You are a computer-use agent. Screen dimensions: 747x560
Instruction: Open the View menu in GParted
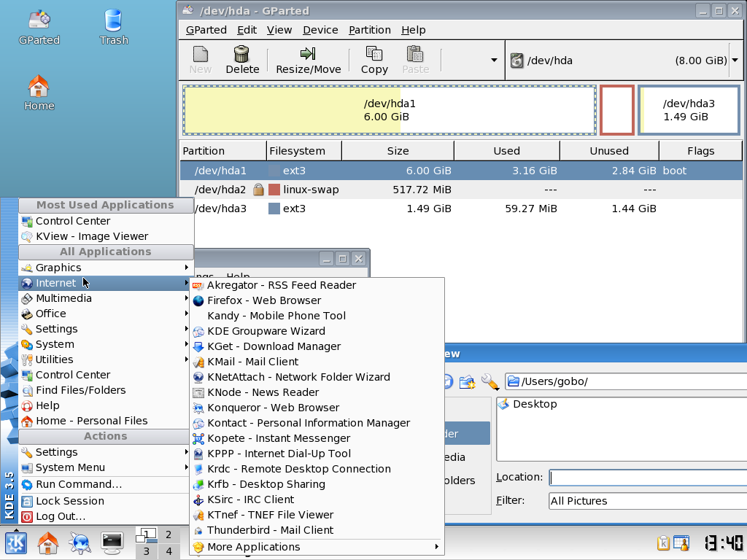pos(279,30)
